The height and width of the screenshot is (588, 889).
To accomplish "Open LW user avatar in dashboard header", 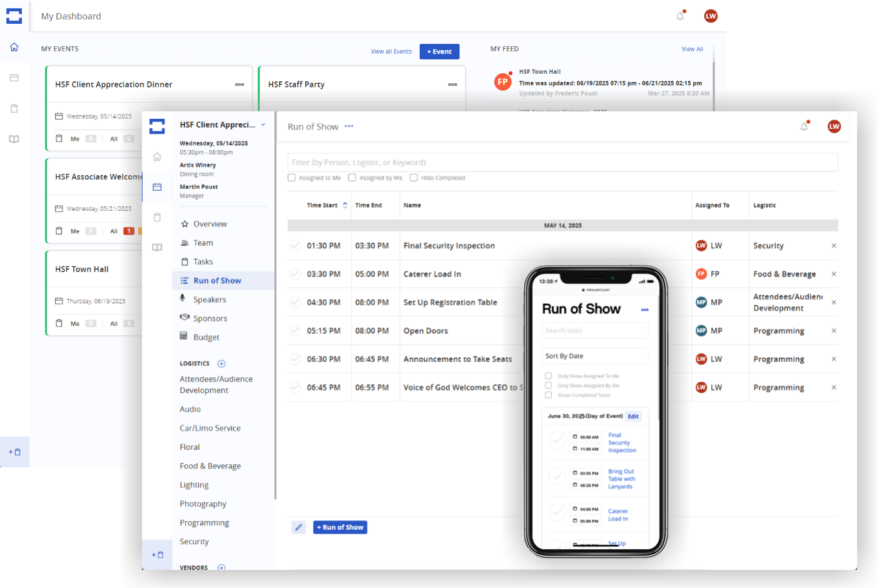I will (711, 16).
